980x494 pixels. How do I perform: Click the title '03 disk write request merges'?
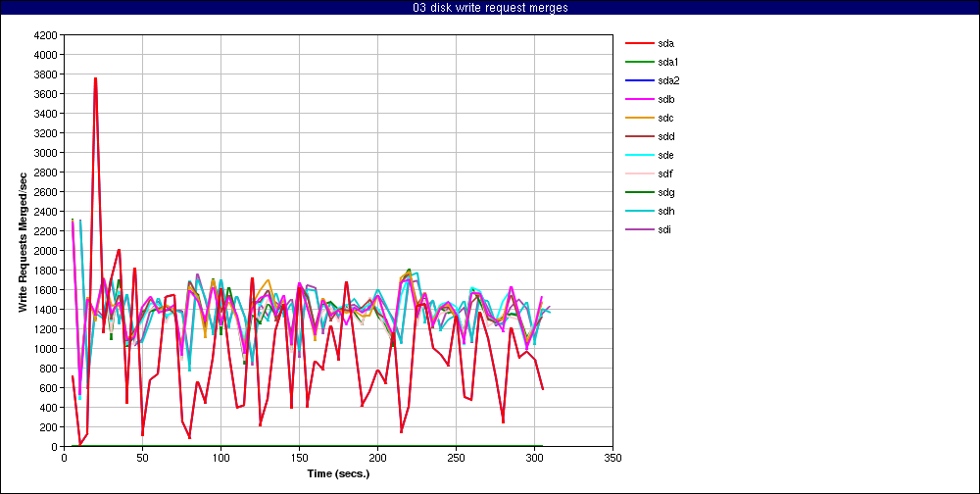click(490, 8)
